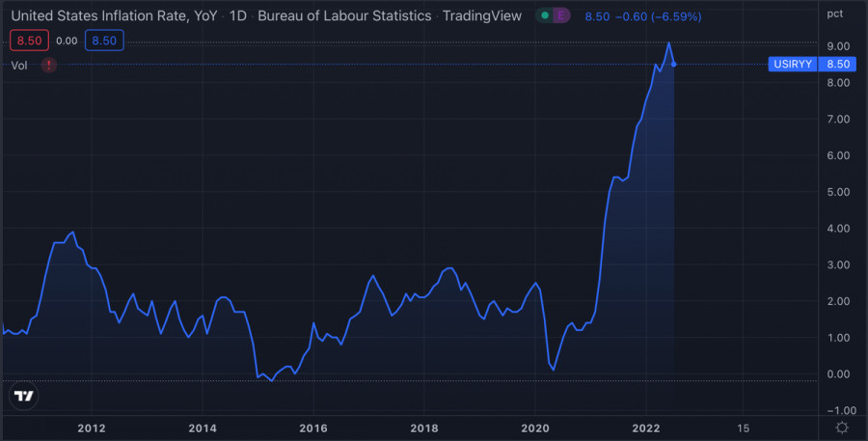Image resolution: width=868 pixels, height=441 pixels.
Task: Click the 3.00 price scale label
Action: pyautogui.click(x=838, y=264)
